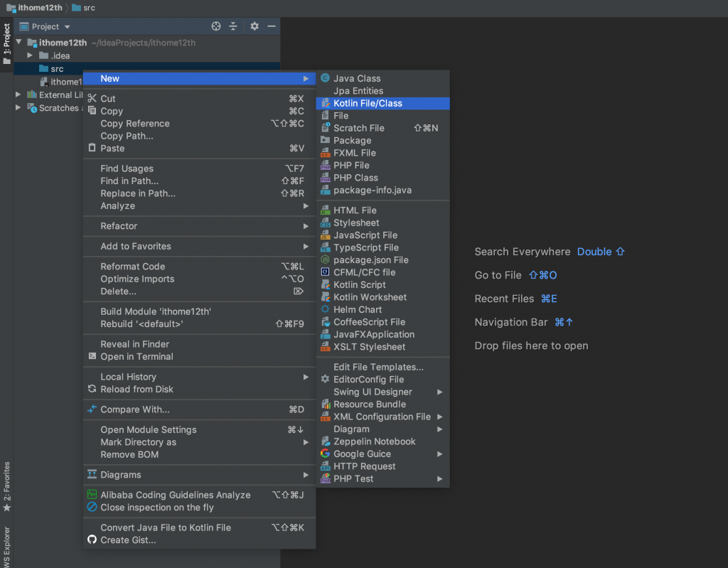Image resolution: width=728 pixels, height=568 pixels.
Task: Click the Google Guice icon
Action: (326, 454)
